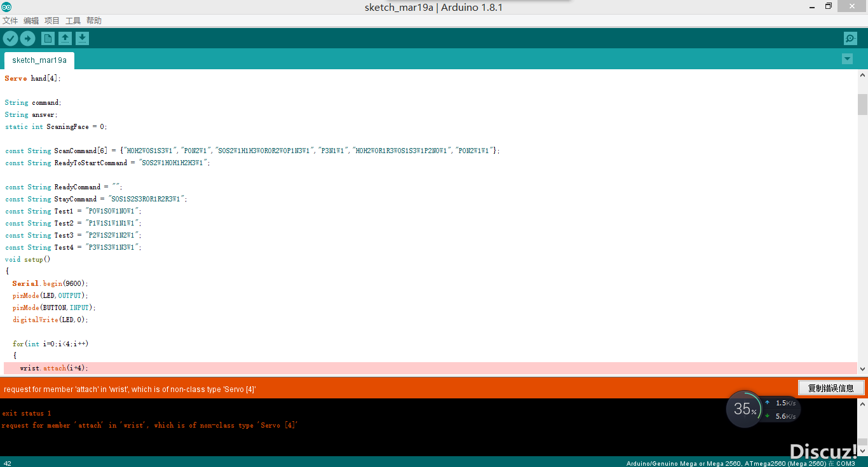
Task: Select the sketch_mar19a tab
Action: pos(39,60)
